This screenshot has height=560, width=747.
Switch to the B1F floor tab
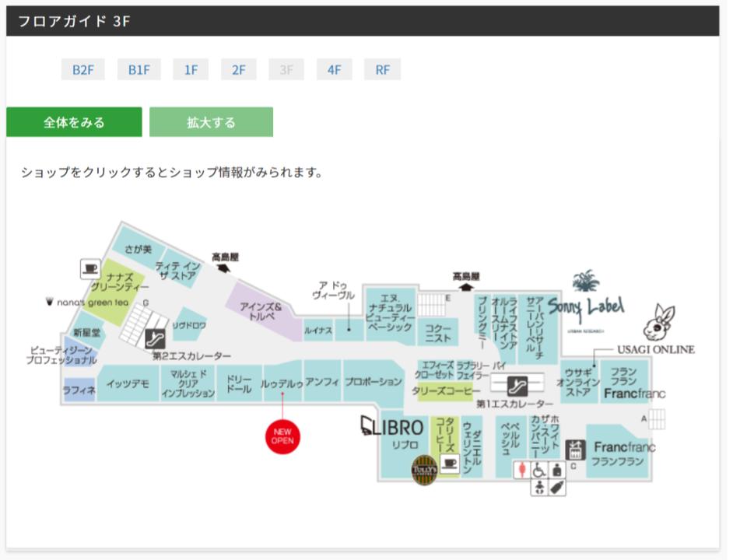139,69
